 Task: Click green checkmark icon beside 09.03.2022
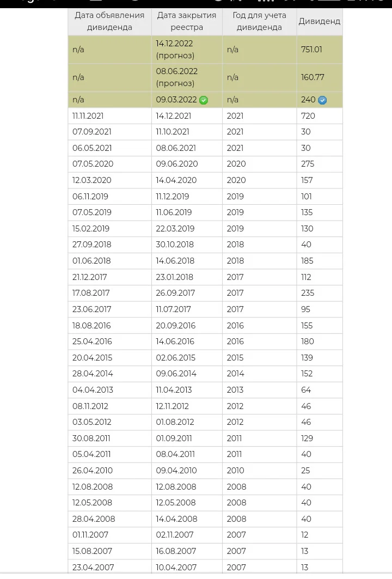pos(204,100)
